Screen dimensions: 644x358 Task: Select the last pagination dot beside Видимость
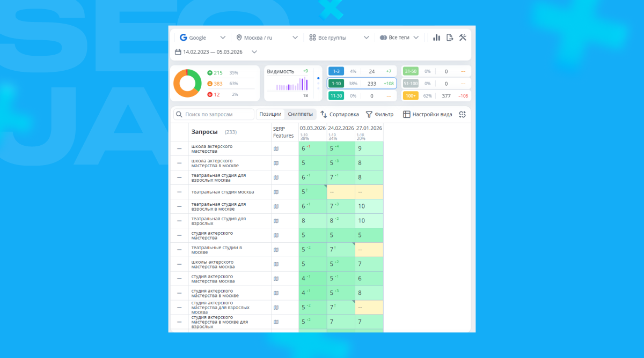318,88
